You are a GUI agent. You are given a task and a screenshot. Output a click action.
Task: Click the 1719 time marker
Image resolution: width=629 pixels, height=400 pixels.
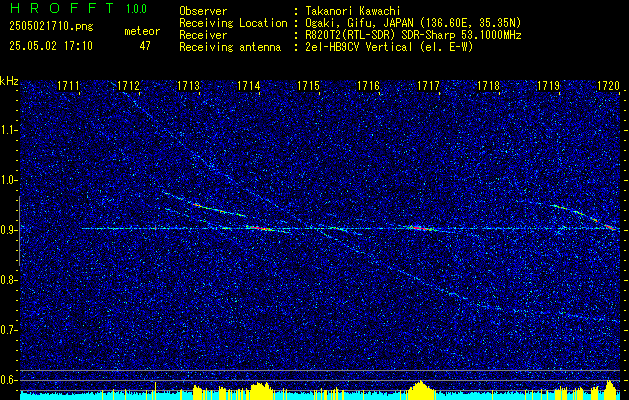(x=548, y=86)
